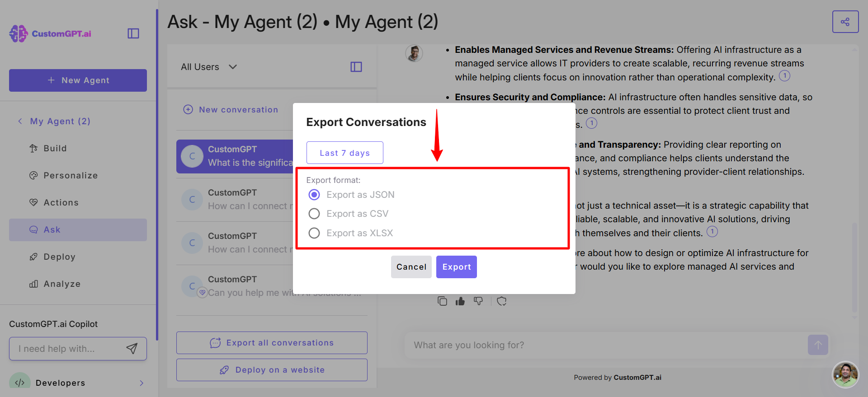Click the Export button in dialog

457,267
